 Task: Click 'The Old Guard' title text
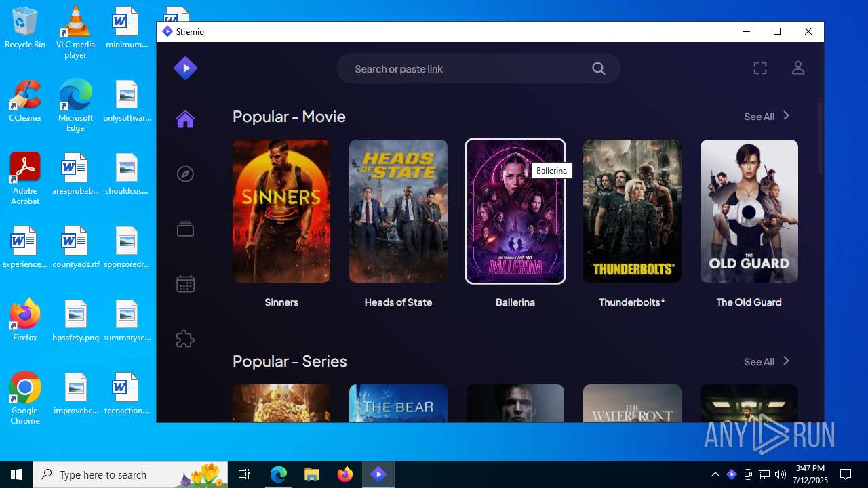749,302
